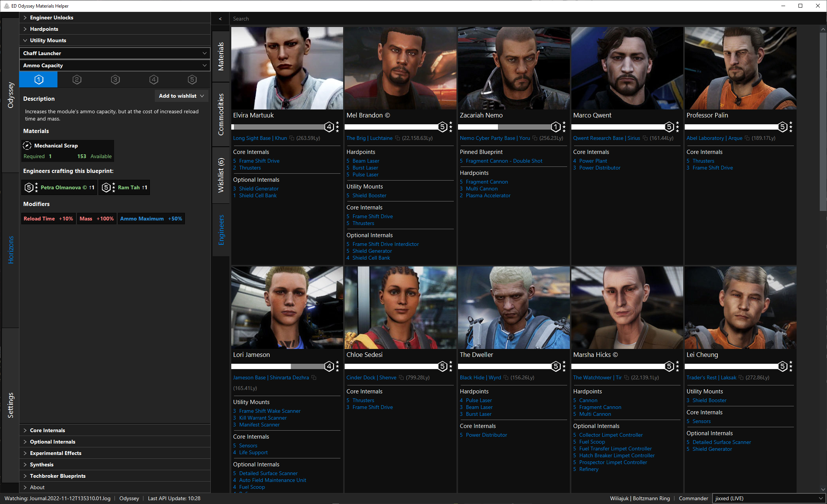Viewport: 827px width, 504px height.
Task: Click Elvira Martuuk's reputation progress bar
Action: pyautogui.click(x=278, y=127)
